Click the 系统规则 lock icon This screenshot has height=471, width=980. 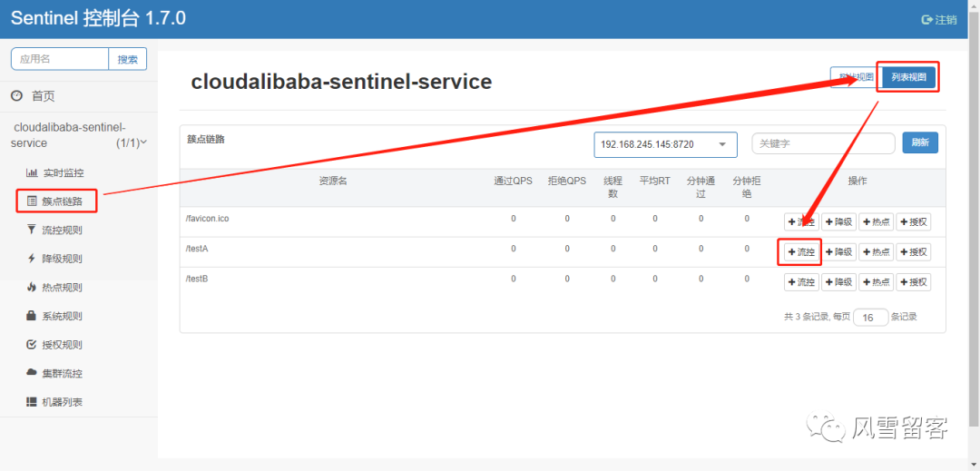click(31, 316)
